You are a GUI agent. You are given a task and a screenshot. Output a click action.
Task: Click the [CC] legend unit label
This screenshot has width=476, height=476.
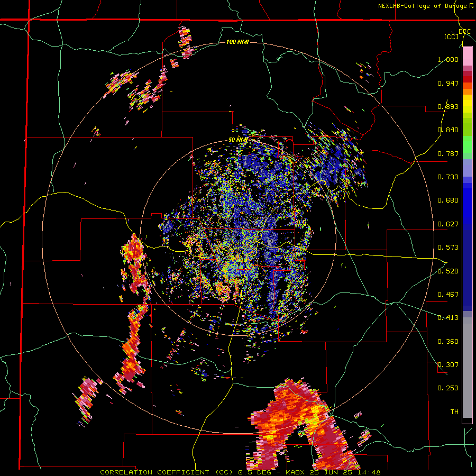click(x=451, y=36)
